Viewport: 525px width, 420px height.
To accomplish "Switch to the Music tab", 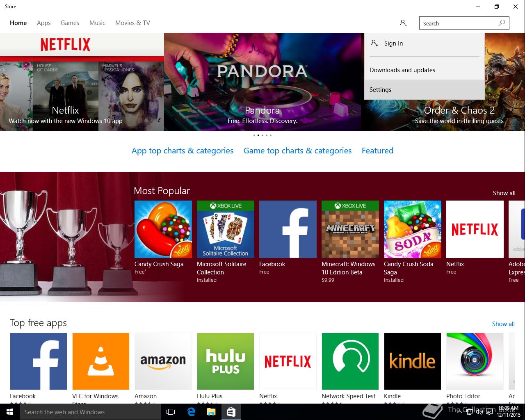I will 97,23.
